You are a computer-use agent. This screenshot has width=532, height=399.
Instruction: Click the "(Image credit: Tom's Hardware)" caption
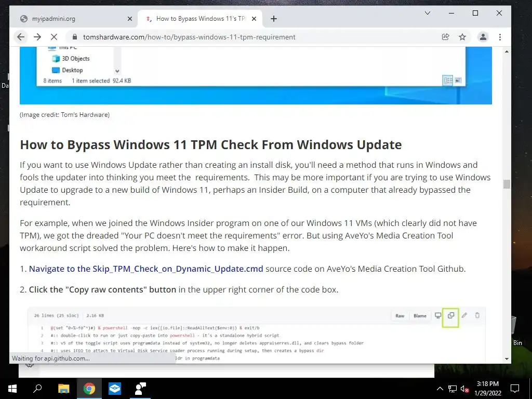[64, 115]
